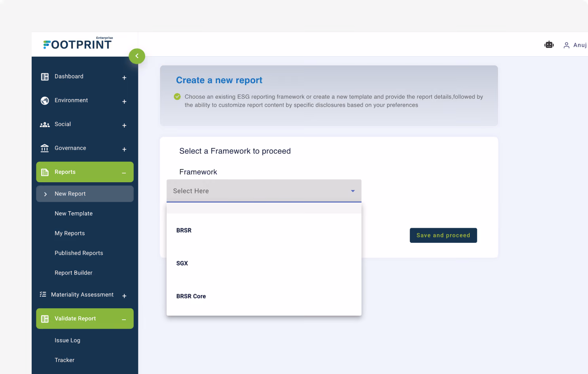Choose BRSR Core from the framework list
Screen dimensions: 588x374
tap(264, 296)
